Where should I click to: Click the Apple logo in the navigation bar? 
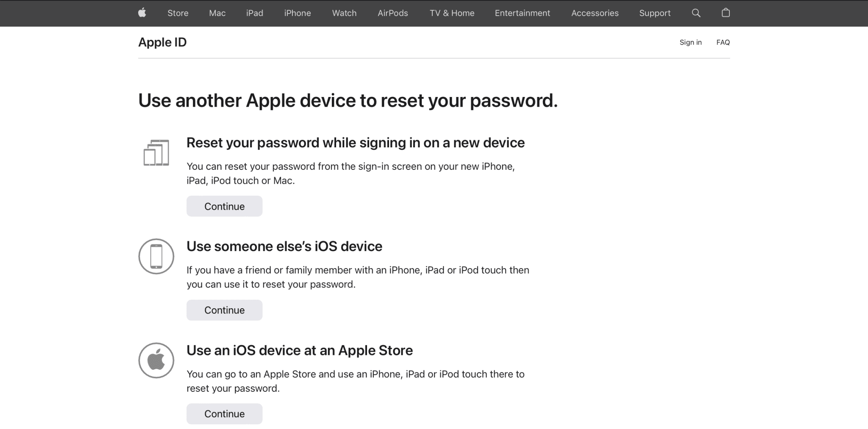click(x=142, y=13)
